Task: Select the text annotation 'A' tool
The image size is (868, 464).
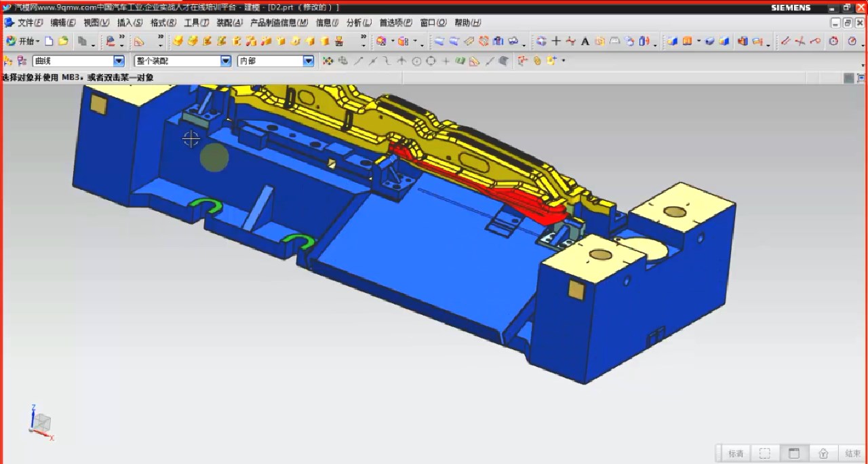Action: pos(585,41)
